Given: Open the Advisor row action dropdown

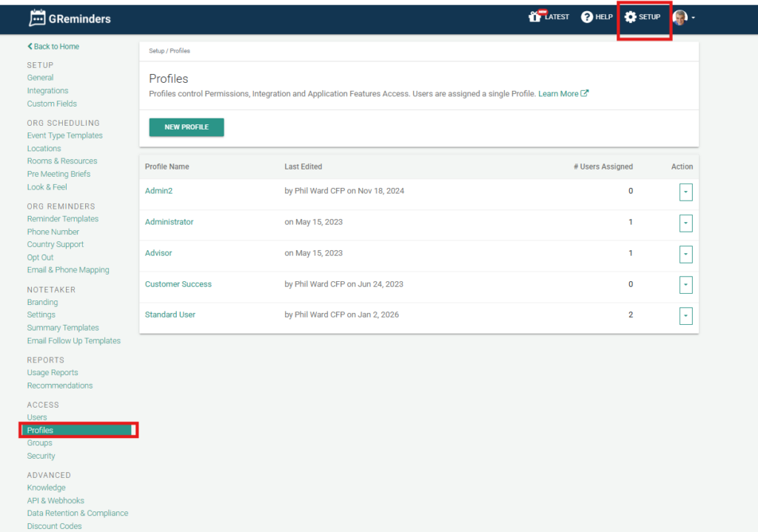Looking at the screenshot, I should pyautogui.click(x=685, y=254).
